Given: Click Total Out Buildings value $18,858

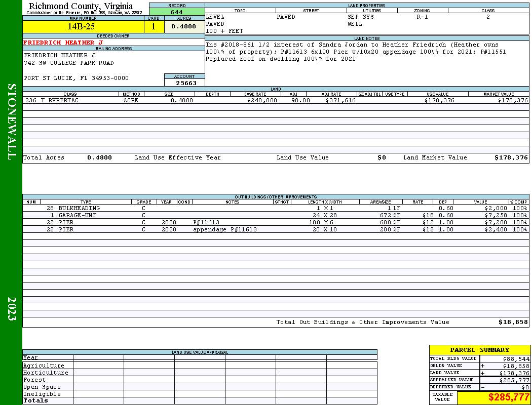Looking at the screenshot, I should (x=513, y=322).
